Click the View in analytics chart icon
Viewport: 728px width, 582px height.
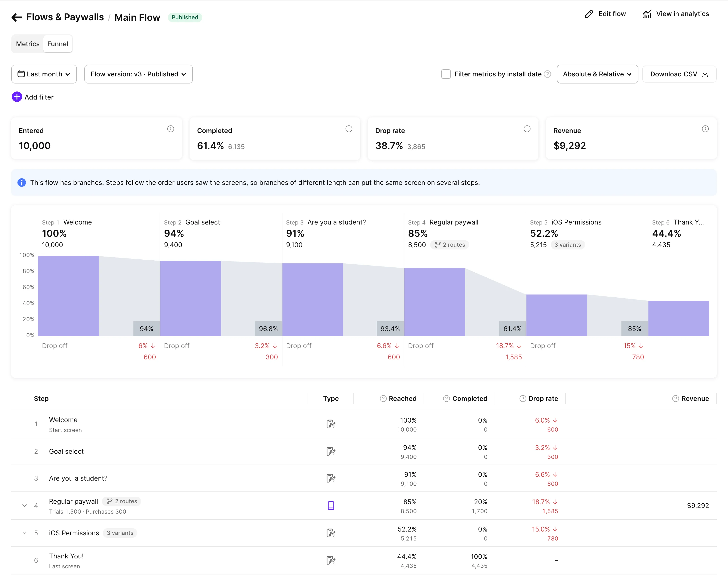click(x=647, y=14)
